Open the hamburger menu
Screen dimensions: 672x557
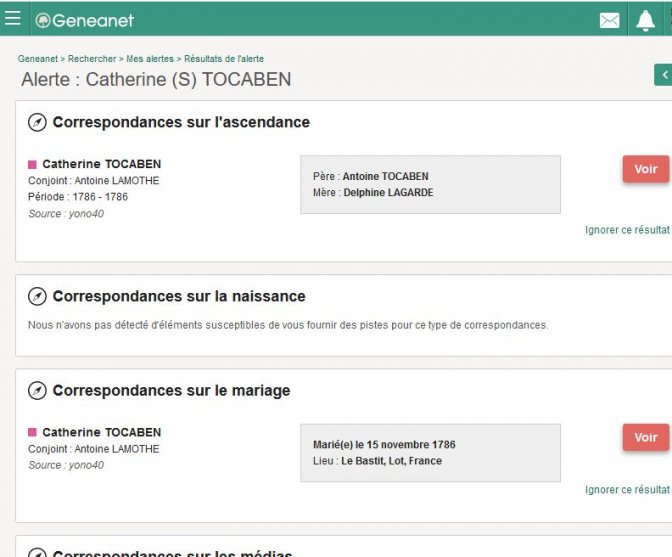pyautogui.click(x=13, y=18)
